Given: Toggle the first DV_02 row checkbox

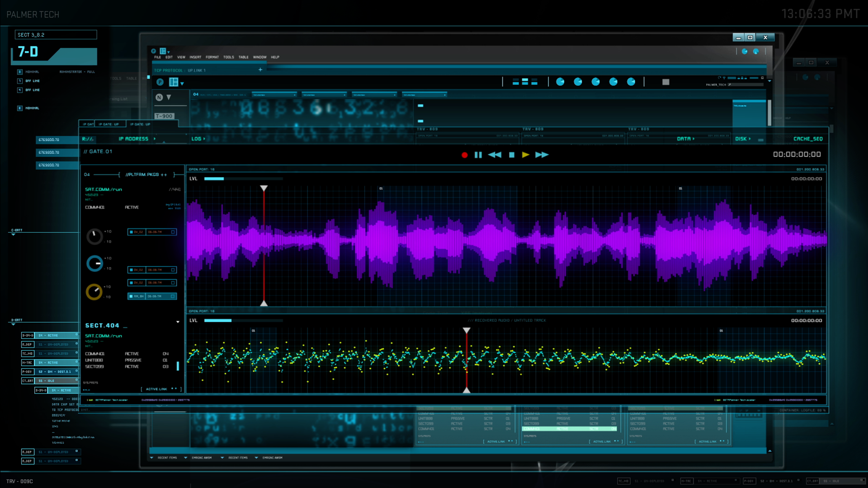Looking at the screenshot, I should 173,232.
